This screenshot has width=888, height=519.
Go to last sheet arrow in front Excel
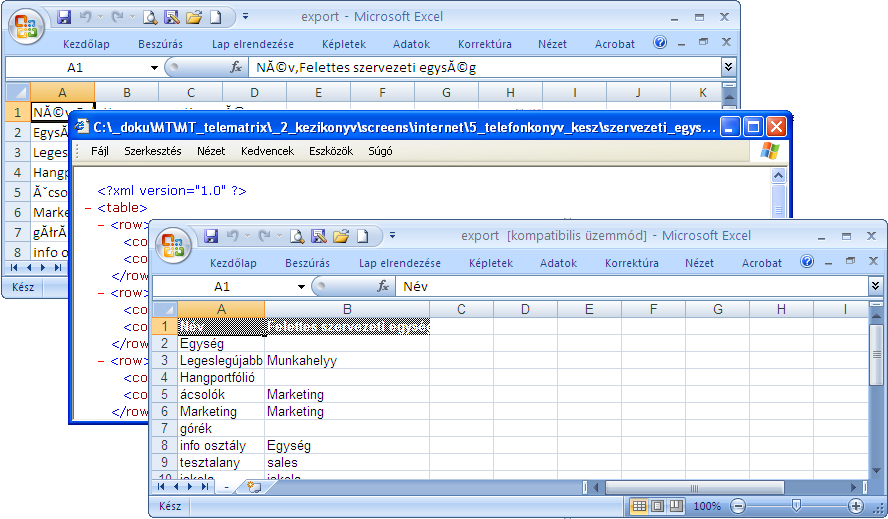(205, 487)
